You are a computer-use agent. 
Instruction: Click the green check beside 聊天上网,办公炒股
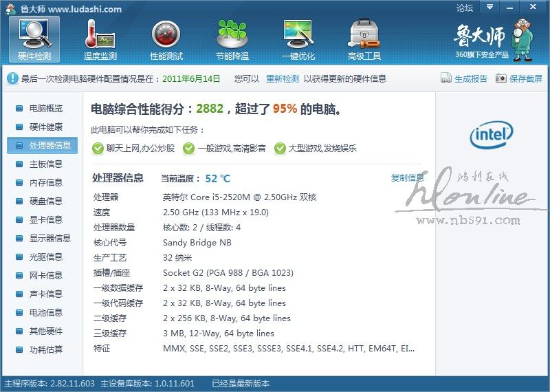pyautogui.click(x=98, y=149)
